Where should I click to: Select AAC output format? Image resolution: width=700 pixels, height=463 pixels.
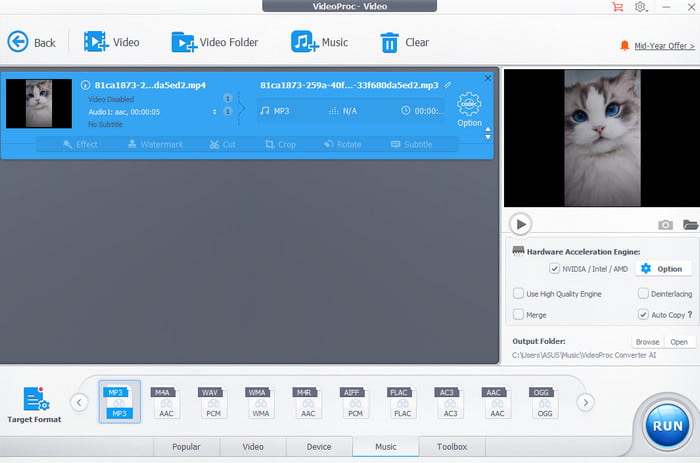click(x=497, y=402)
